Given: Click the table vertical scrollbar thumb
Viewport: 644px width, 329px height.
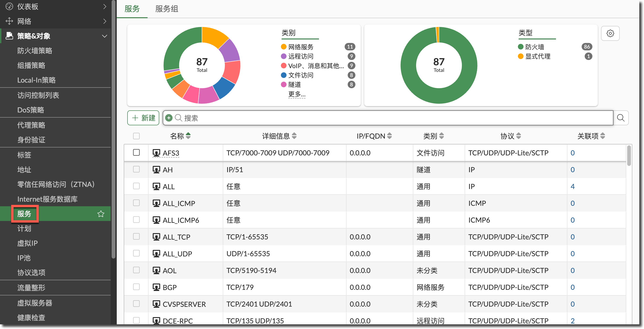Looking at the screenshot, I should click(x=629, y=155).
